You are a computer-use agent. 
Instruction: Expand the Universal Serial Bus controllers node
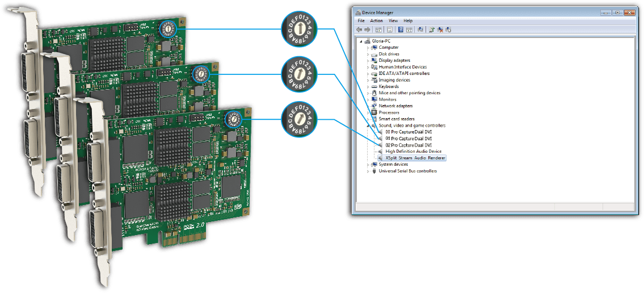[x=368, y=171]
